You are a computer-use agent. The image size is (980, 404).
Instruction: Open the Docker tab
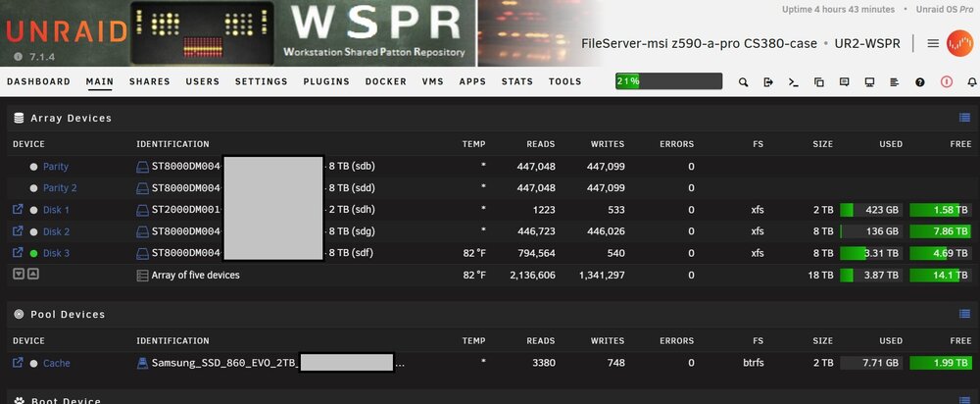click(385, 81)
